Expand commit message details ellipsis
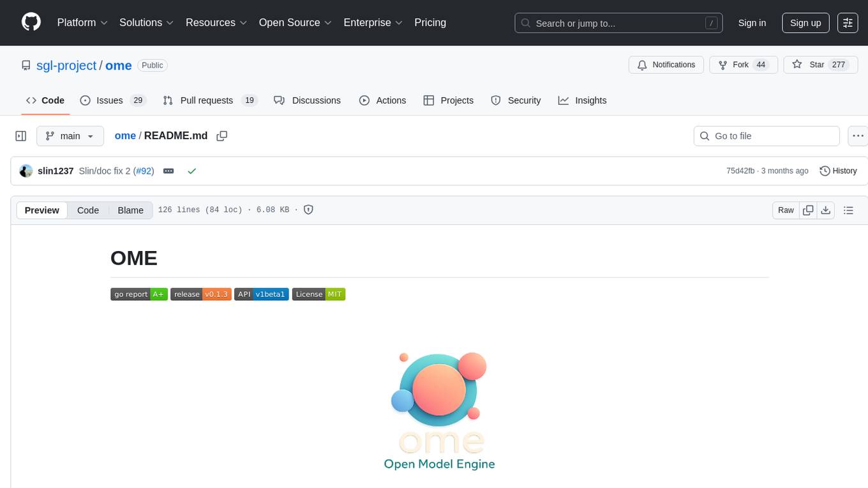The height and width of the screenshot is (488, 868). click(x=168, y=171)
